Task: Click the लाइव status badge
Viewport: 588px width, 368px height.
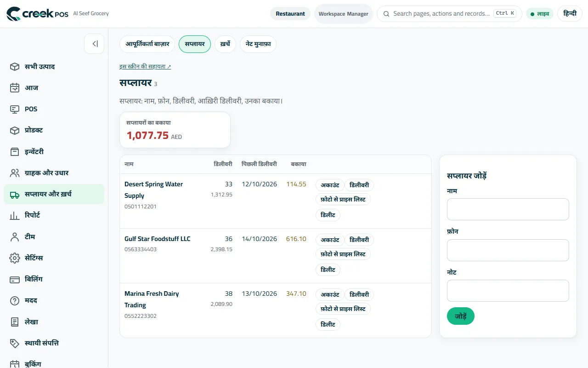Action: tap(540, 14)
